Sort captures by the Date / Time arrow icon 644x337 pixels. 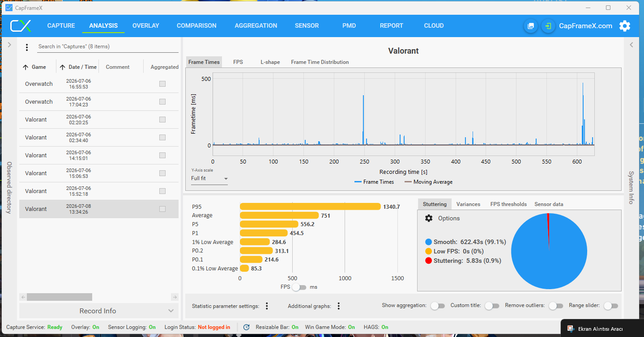pyautogui.click(x=62, y=67)
